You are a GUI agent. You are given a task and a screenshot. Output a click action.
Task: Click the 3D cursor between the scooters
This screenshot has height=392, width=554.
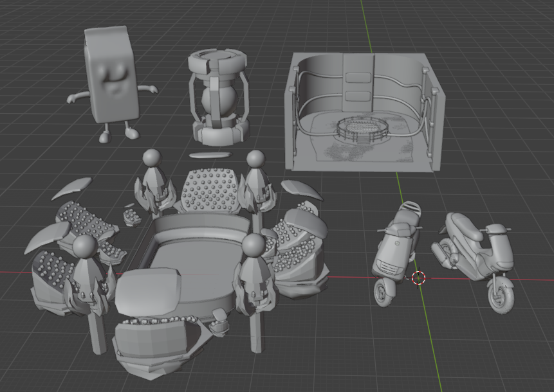419,279
